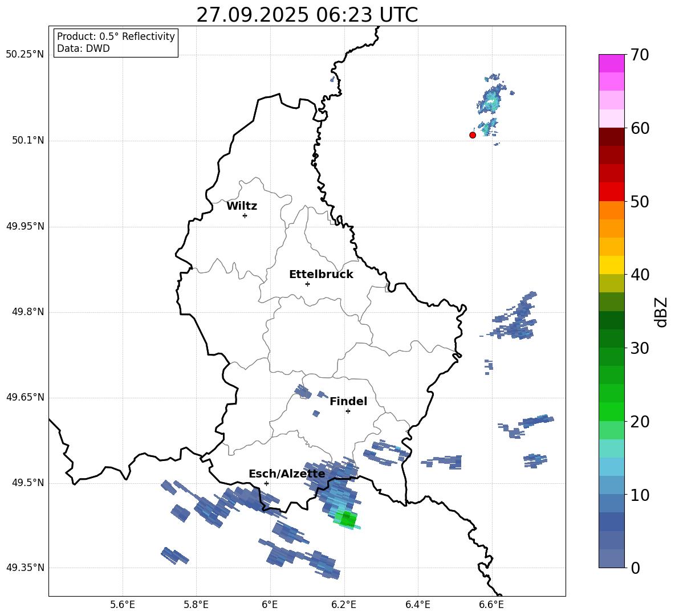Click the Ettelbruck city label
Viewport: 675px width, 616px height.
click(x=321, y=275)
